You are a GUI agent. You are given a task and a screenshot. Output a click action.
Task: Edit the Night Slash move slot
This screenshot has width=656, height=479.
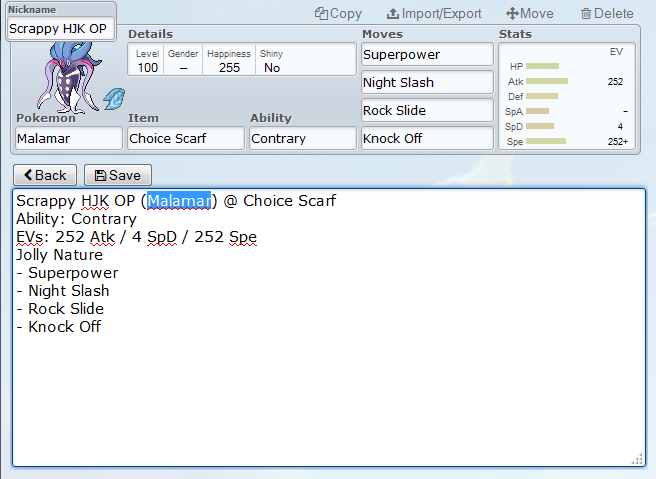tap(427, 82)
